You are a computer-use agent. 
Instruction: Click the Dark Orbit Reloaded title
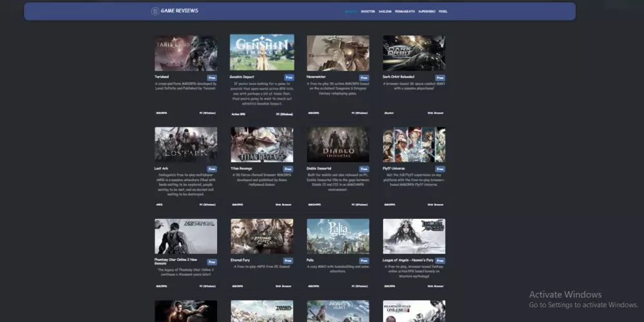(x=399, y=77)
